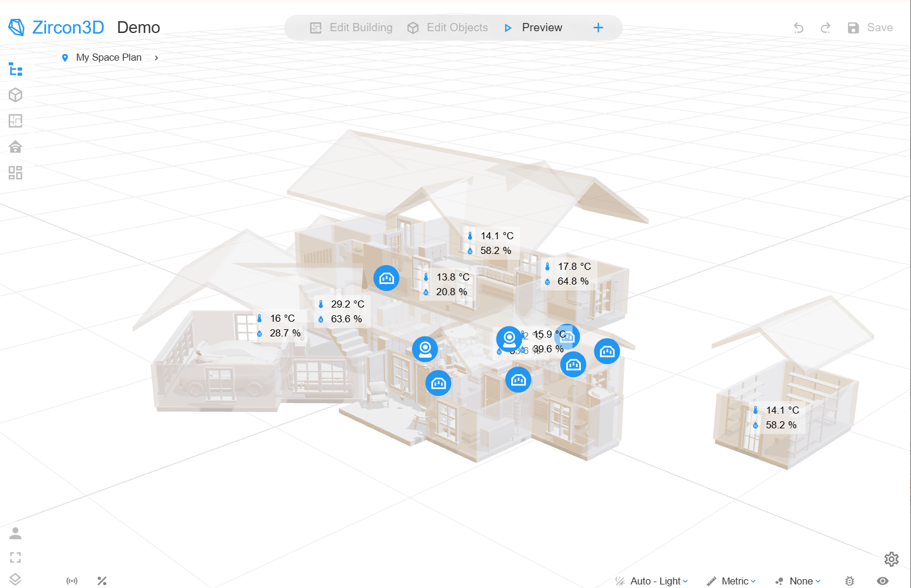Viewport: 911px width, 588px height.
Task: Switch to Edit Objects tab
Action: [x=448, y=28]
